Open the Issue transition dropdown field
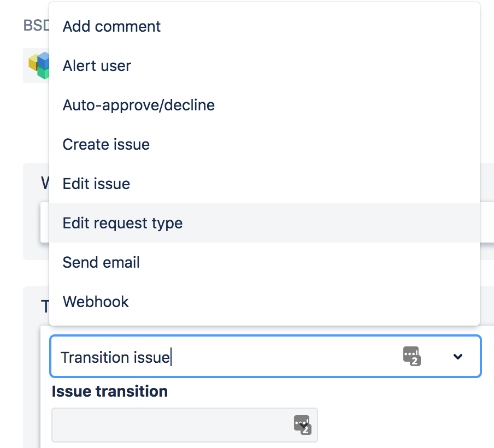Image resolution: width=494 pixels, height=448 pixels. (x=185, y=425)
